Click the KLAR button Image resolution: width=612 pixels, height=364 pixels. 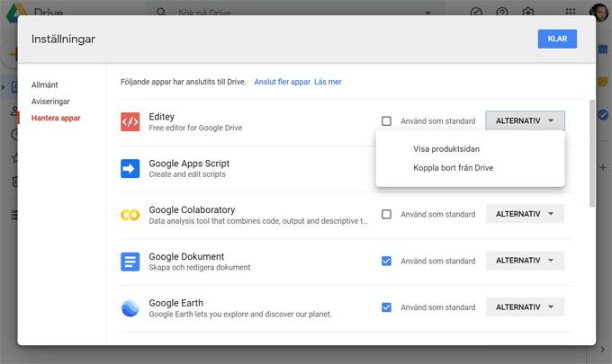tap(557, 39)
